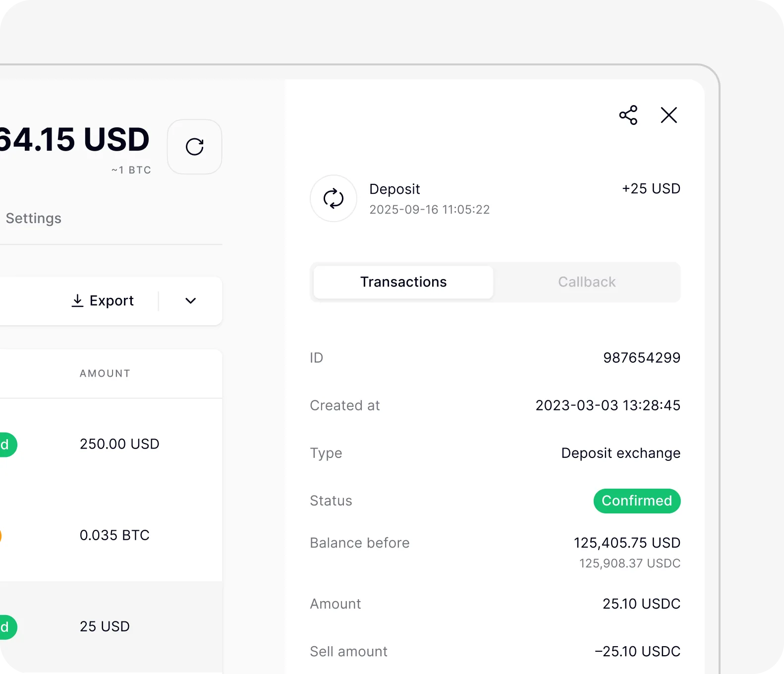The width and height of the screenshot is (784, 674).
Task: Open the Settings tab
Action: coord(33,218)
